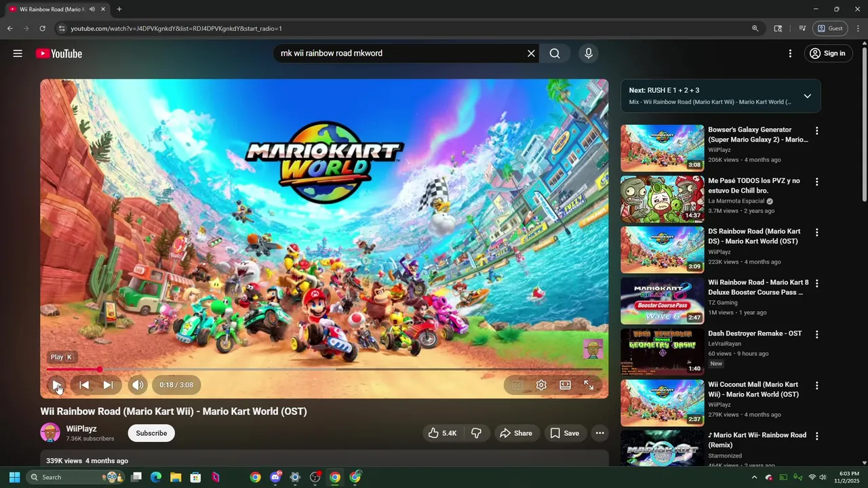
Task: Expand the Mix playlist panel chevron
Action: click(x=807, y=96)
